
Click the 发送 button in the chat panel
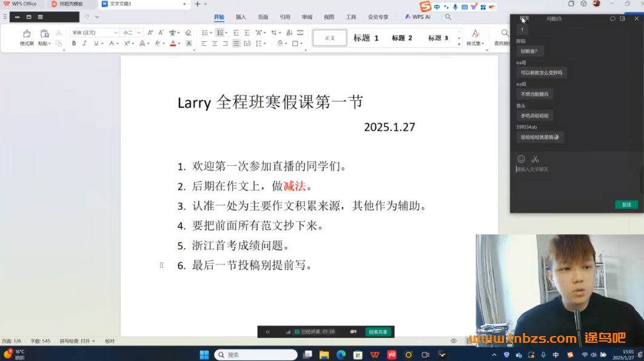pyautogui.click(x=625, y=205)
